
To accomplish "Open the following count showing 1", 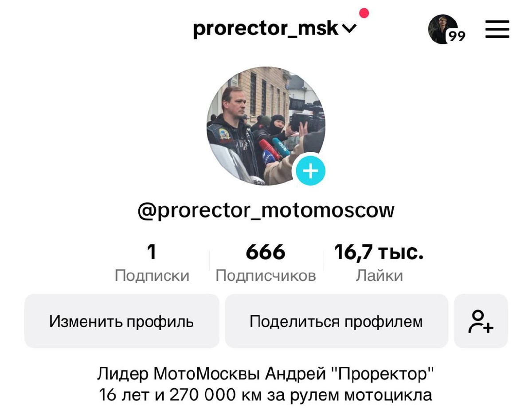I will point(152,252).
